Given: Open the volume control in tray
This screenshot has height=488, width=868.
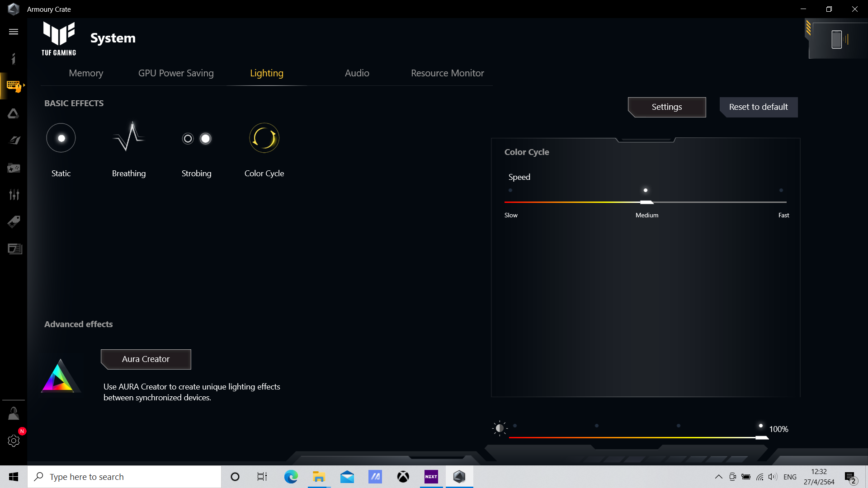Looking at the screenshot, I should point(773,477).
